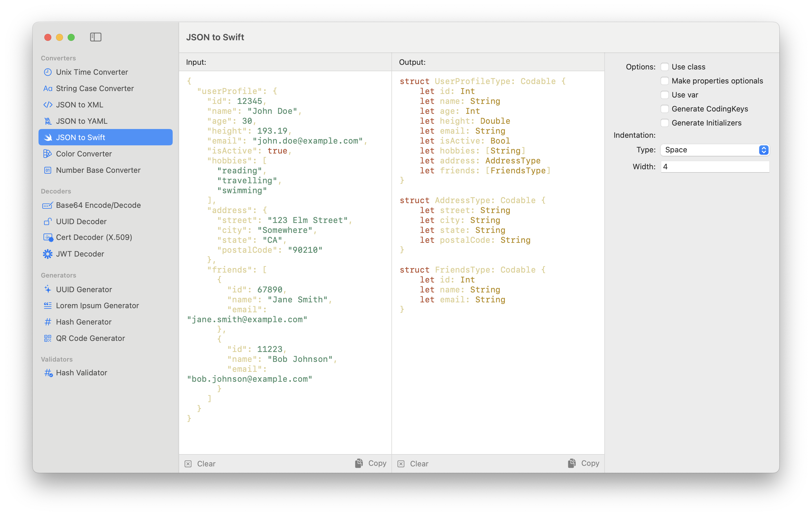Toggle the Use var checkbox

point(665,94)
